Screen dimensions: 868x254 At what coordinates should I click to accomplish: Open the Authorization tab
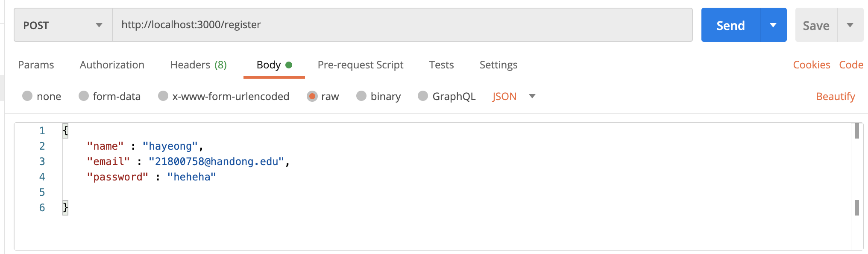(112, 65)
